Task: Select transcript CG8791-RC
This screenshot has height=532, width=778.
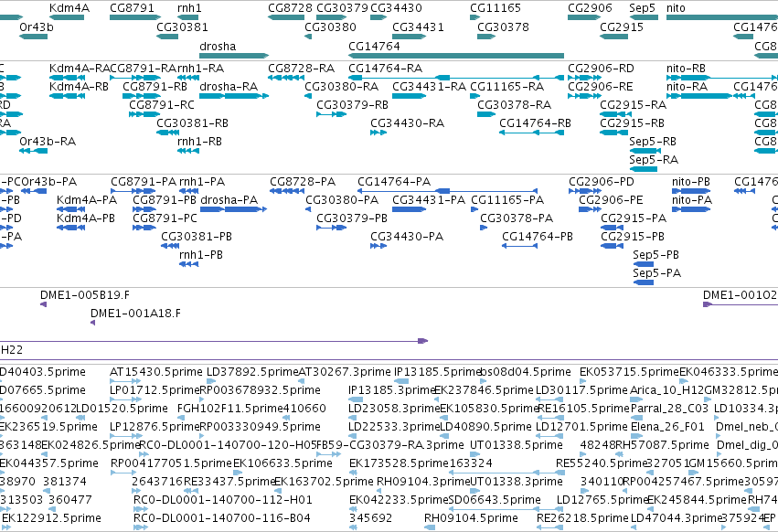Action: pyautogui.click(x=144, y=114)
